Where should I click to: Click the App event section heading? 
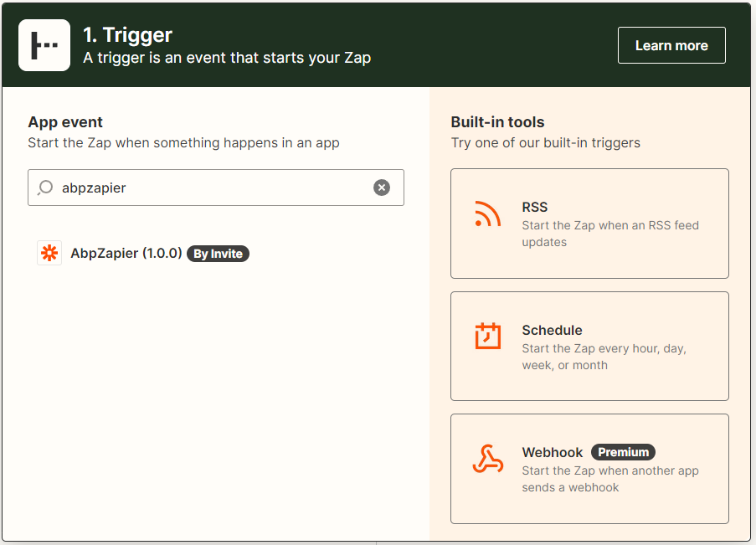[65, 122]
